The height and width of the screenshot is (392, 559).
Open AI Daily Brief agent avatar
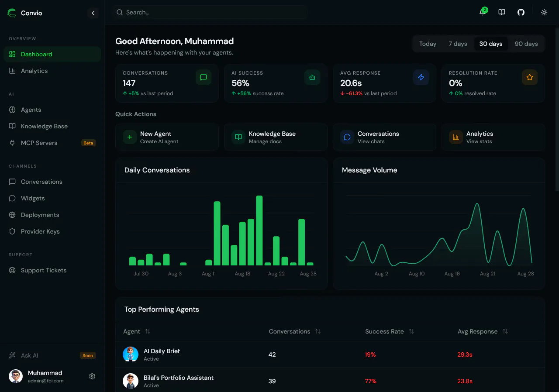point(131,354)
